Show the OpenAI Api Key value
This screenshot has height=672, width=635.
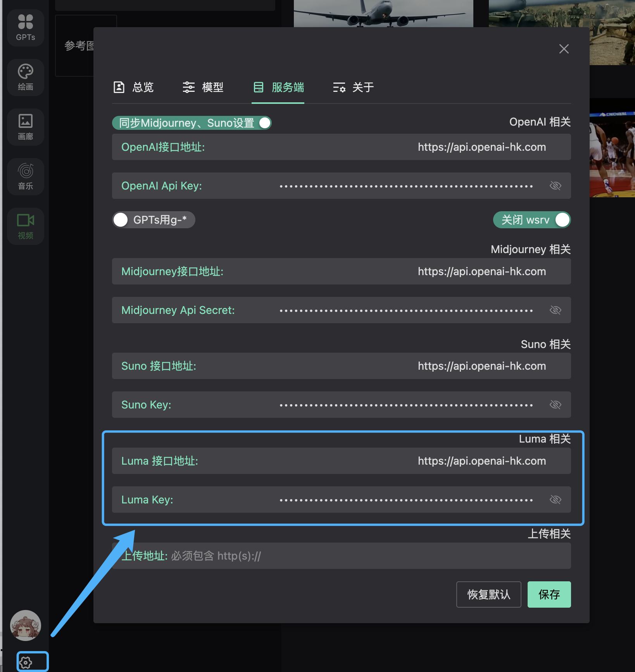click(555, 186)
